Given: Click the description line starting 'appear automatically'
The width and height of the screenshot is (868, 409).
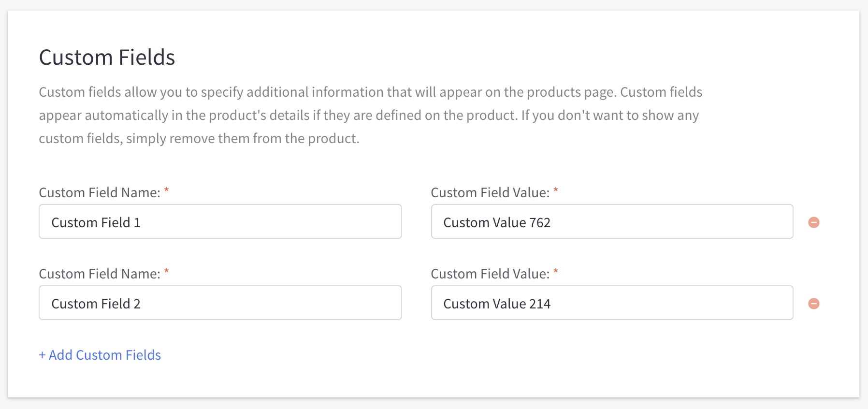Looking at the screenshot, I should [x=368, y=116].
